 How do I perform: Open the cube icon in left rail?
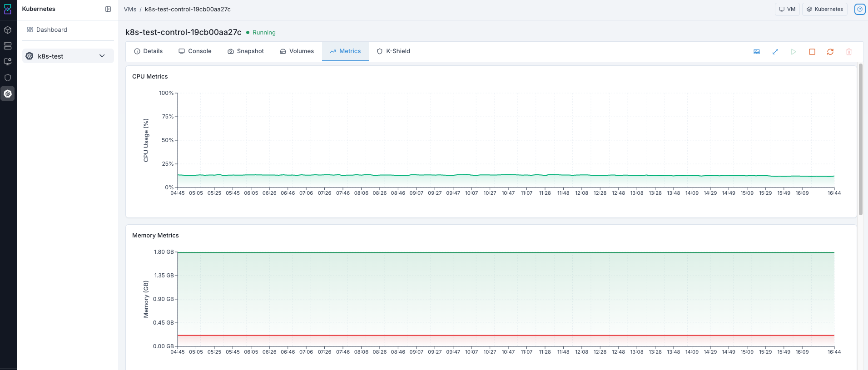click(x=8, y=30)
